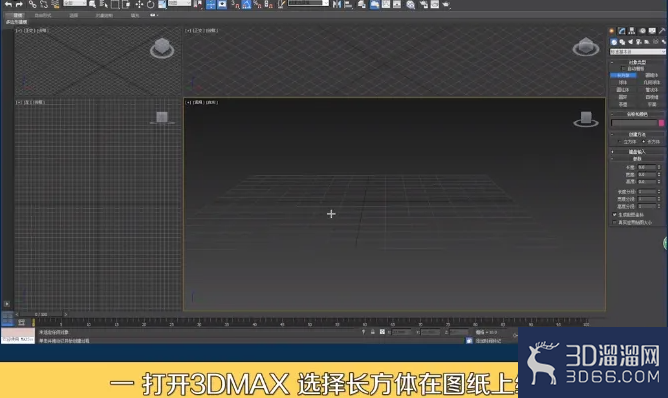This screenshot has width=668, height=398.
Task: Switch to the 自由形式 ribbon tab
Action: 43,15
